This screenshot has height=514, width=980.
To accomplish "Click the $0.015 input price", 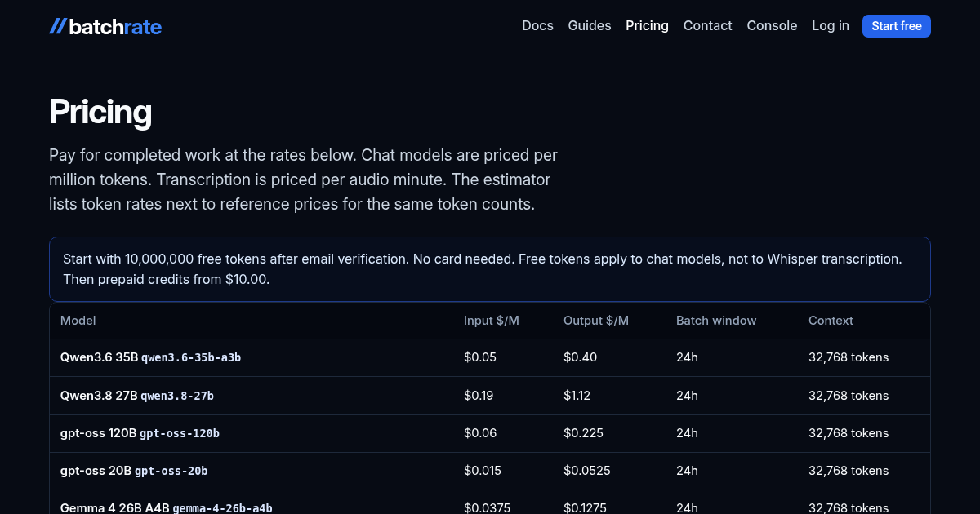I will point(483,471).
